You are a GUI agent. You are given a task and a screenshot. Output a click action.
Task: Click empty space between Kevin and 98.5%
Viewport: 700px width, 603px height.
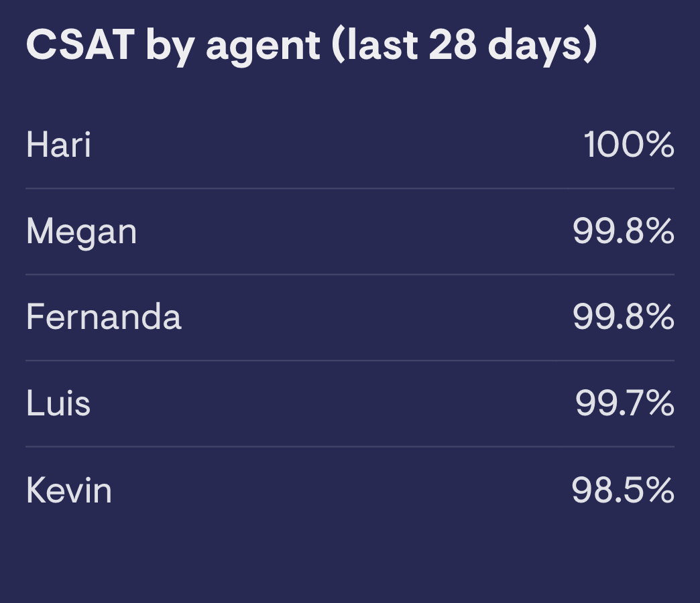pos(341,490)
